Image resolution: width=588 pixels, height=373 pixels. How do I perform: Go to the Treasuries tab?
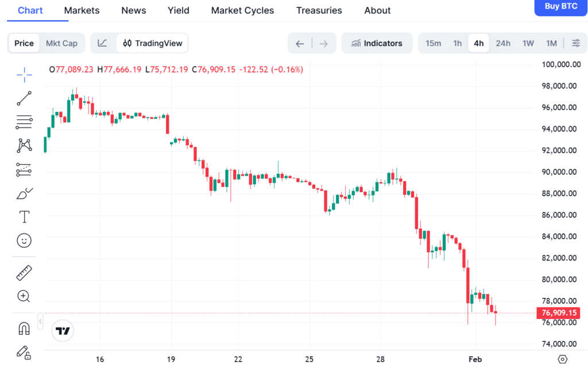[x=319, y=10]
